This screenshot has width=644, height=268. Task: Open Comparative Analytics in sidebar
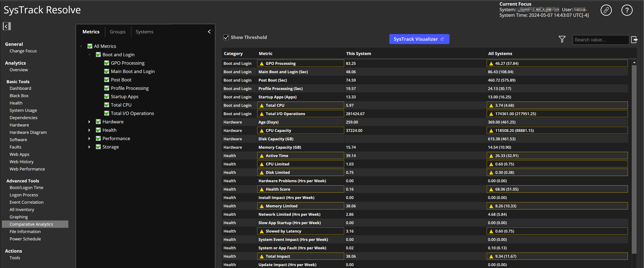pyautogui.click(x=35, y=224)
